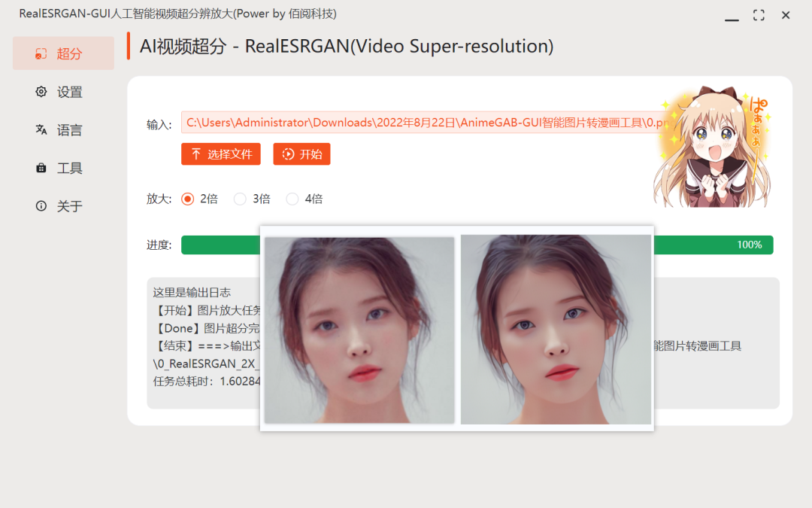Image resolution: width=812 pixels, height=508 pixels.
Task: Click the original blurry face preview image
Action: click(x=359, y=330)
